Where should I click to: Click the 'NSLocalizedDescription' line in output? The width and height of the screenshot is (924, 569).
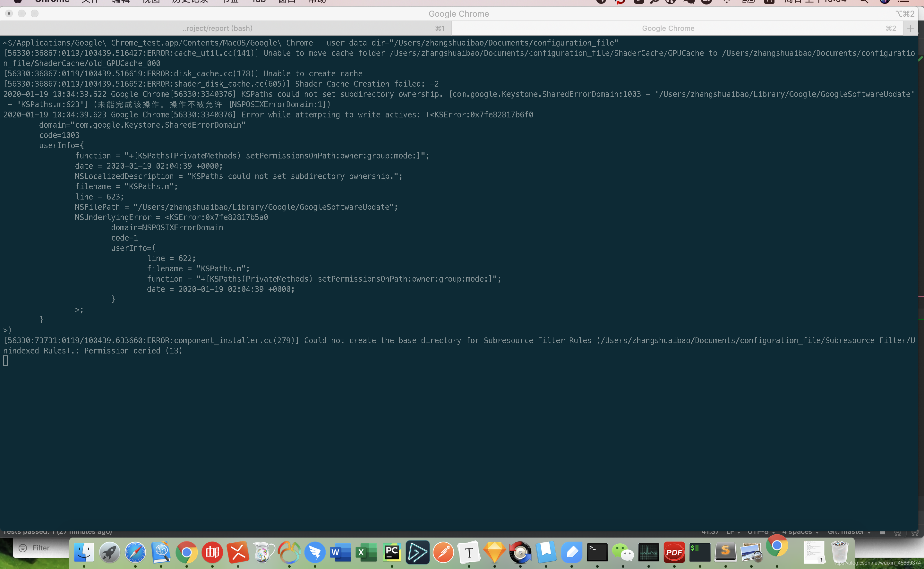click(x=239, y=176)
